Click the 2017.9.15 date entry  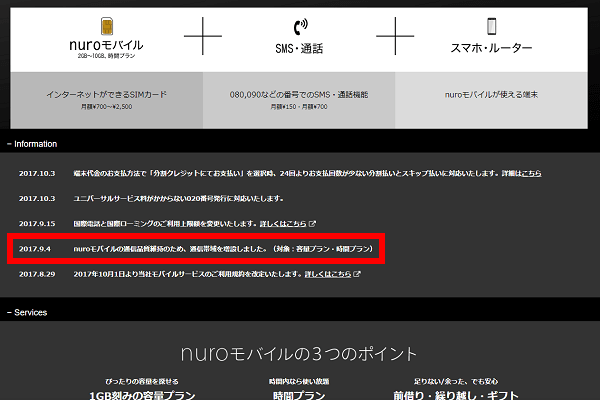37,224
